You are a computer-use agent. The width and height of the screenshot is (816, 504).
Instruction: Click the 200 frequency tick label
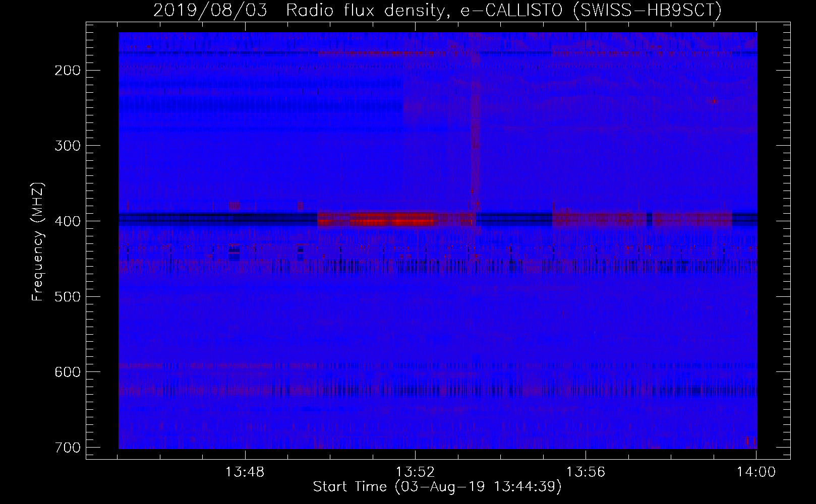(67, 70)
